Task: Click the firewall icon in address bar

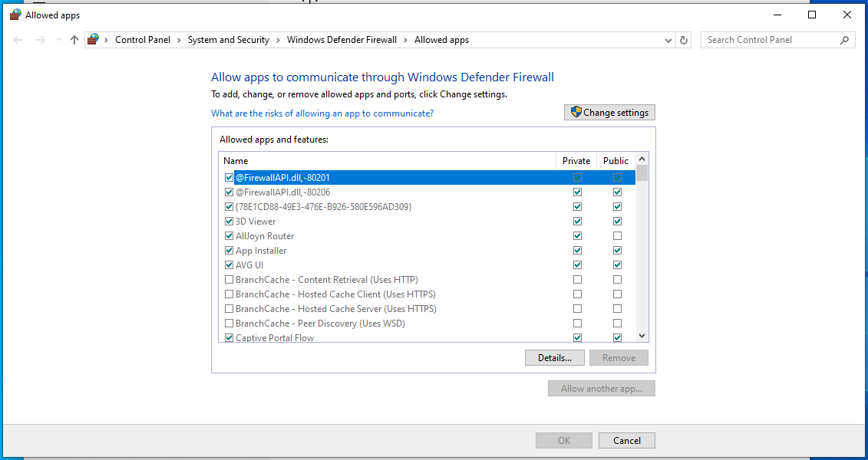Action: (x=93, y=39)
